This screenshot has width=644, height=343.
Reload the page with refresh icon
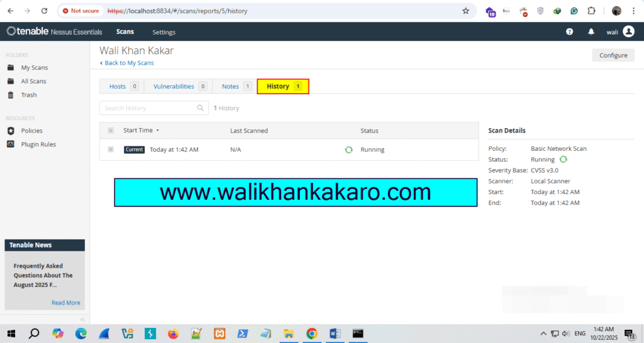(45, 11)
